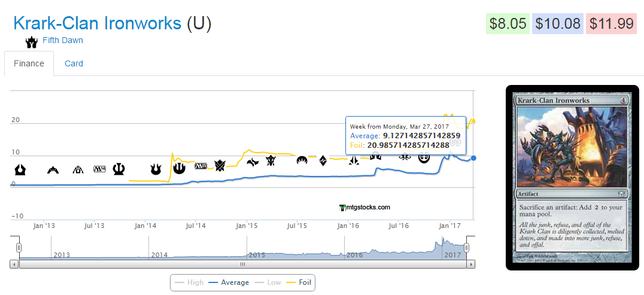The width and height of the screenshot is (644, 295).
Task: Click the Theros set symbol
Action: pyautogui.click(x=119, y=169)
